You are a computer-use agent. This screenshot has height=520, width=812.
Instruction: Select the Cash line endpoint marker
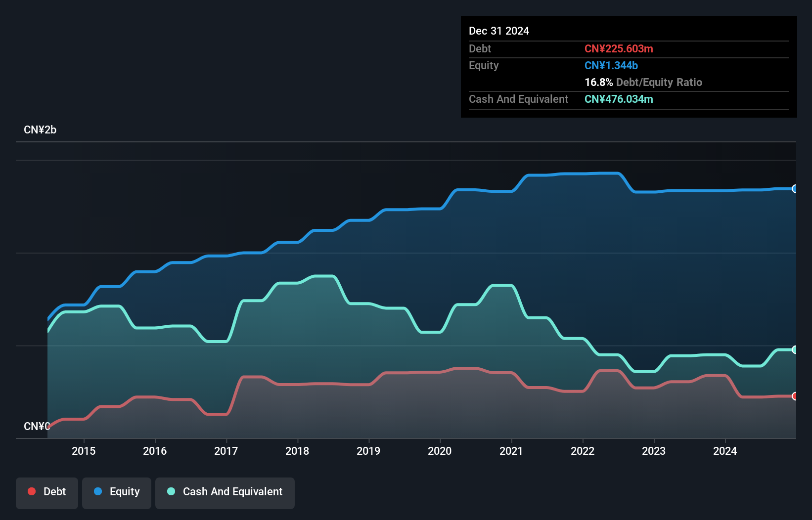[x=795, y=349]
